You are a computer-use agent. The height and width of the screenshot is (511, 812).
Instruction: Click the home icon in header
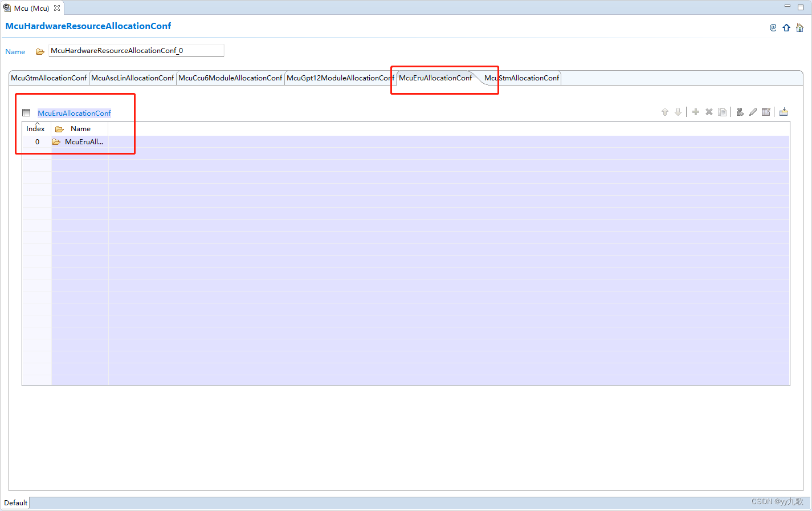tap(799, 27)
